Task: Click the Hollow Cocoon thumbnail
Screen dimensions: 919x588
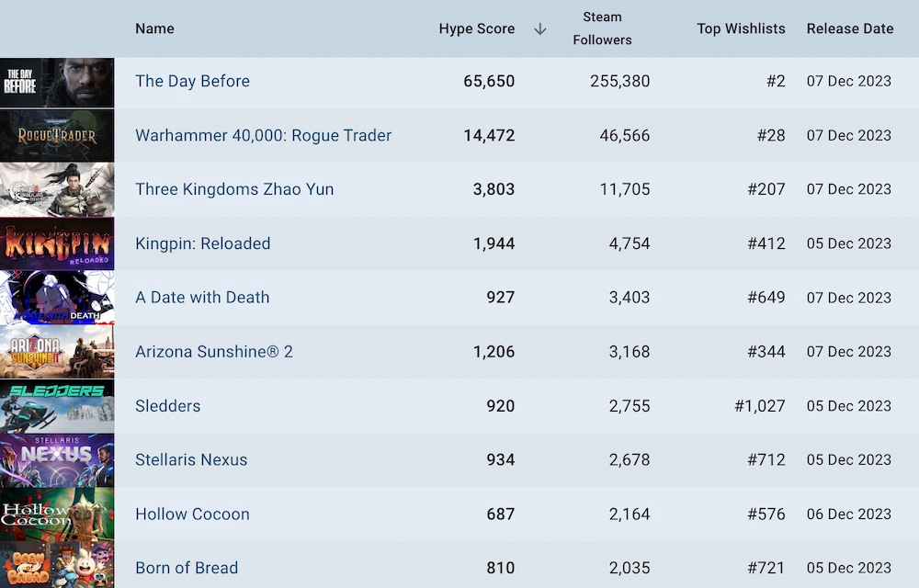Action: pyautogui.click(x=57, y=514)
